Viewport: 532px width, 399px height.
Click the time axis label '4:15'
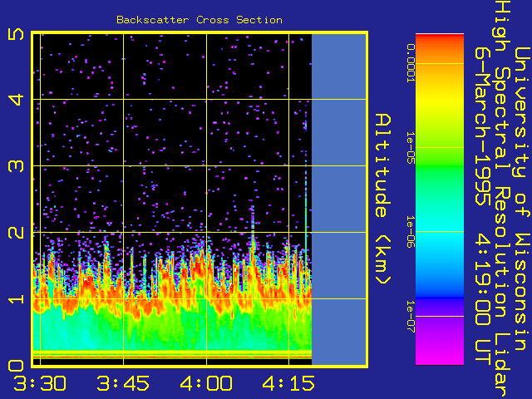click(288, 383)
